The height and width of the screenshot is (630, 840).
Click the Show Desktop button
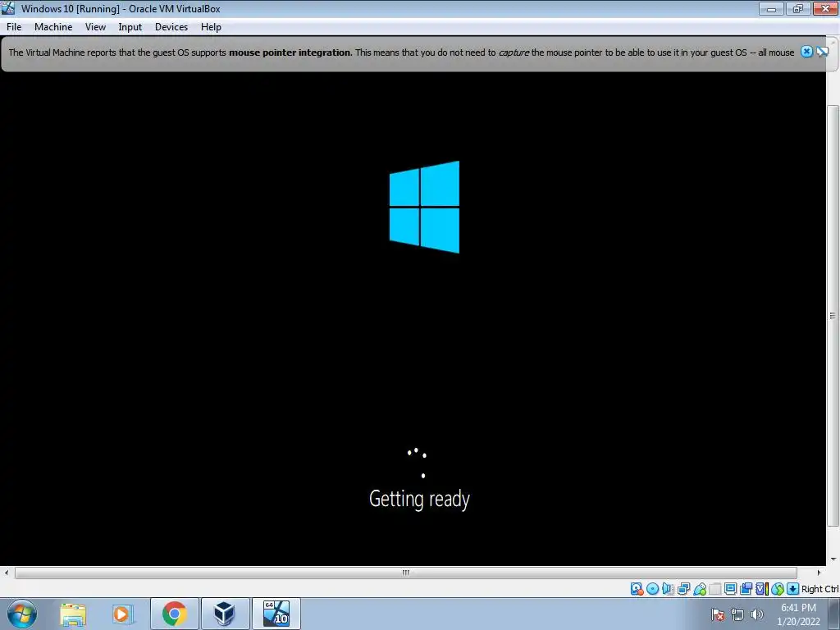(834, 614)
